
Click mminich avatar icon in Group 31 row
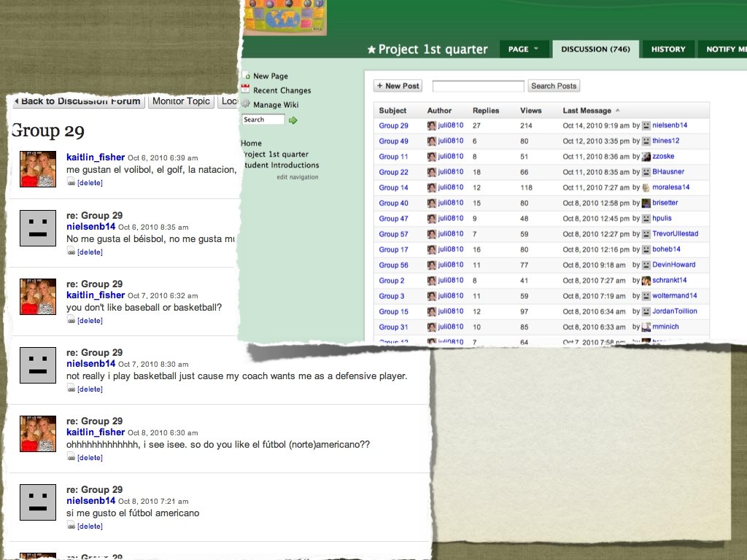point(646,327)
